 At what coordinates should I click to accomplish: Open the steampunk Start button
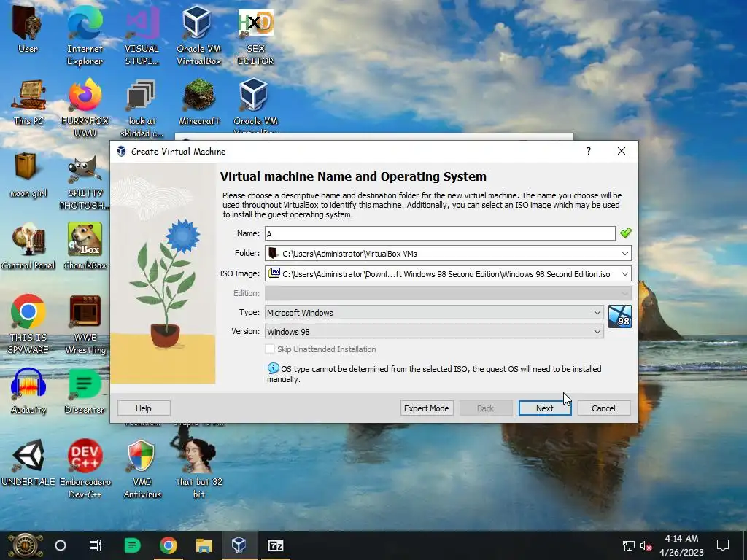(x=25, y=545)
